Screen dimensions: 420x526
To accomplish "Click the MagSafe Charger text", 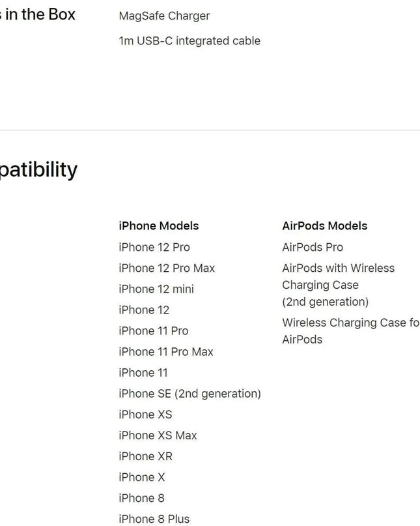I will [x=164, y=16].
